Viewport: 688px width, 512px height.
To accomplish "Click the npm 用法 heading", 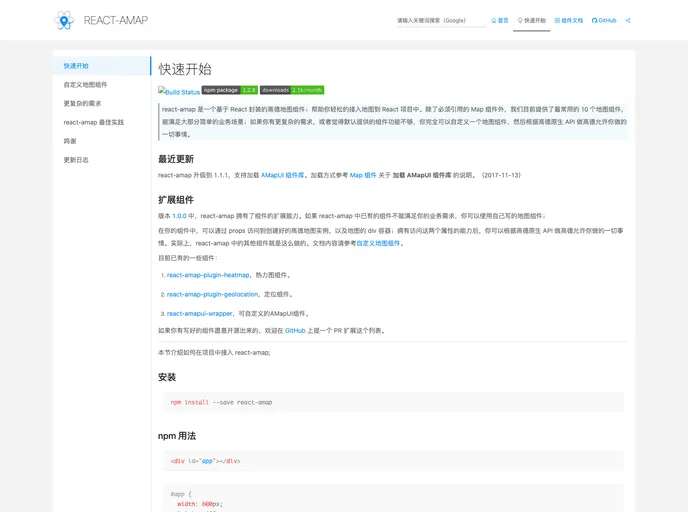I will (177, 436).
